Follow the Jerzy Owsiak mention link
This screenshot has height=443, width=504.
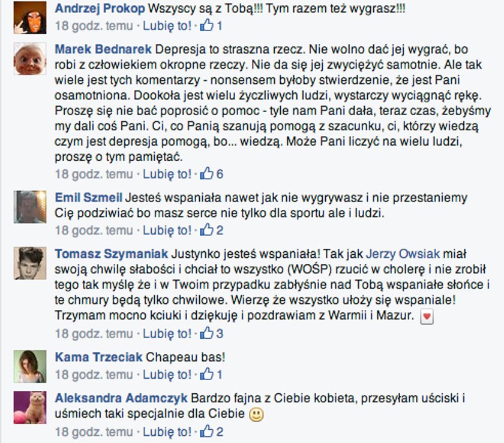[403, 254]
